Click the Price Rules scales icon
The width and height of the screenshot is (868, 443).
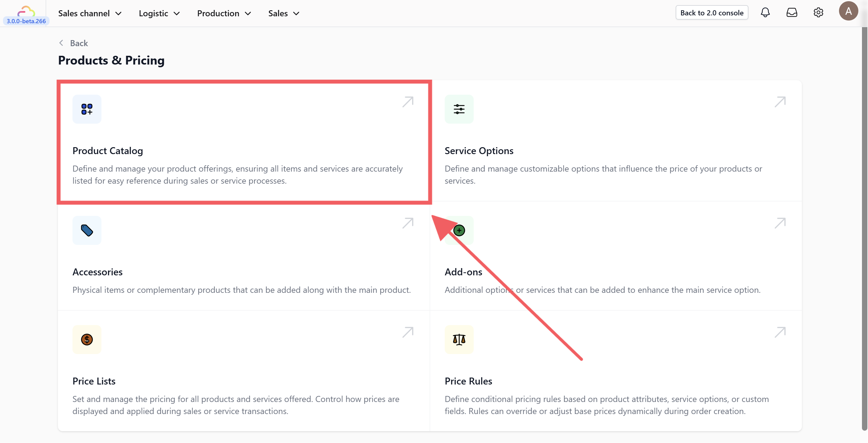pyautogui.click(x=459, y=339)
